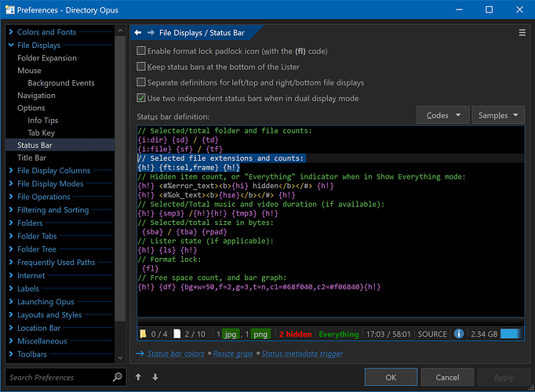This screenshot has width=535, height=392.
Task: Click '2 hidden' in status preview
Action: (x=296, y=334)
